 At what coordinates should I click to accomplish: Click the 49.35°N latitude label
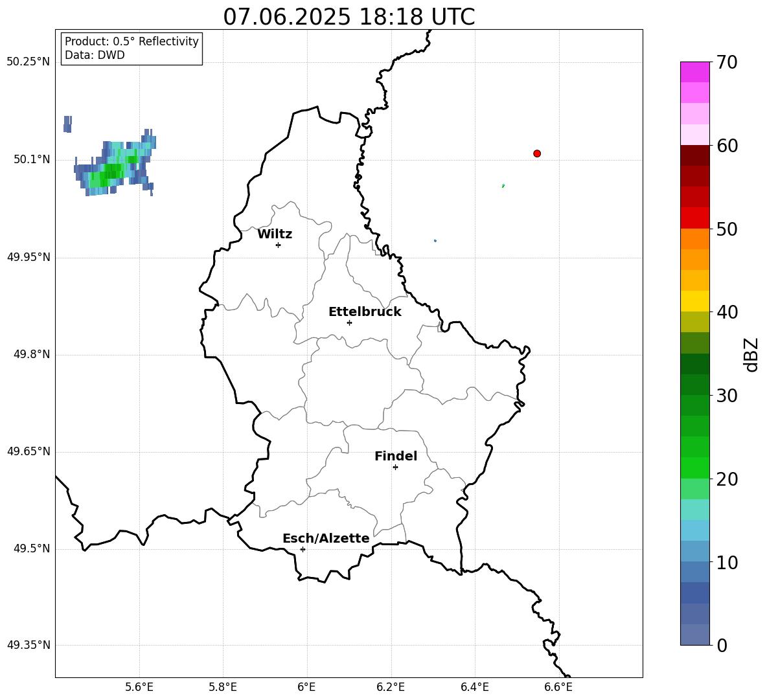(x=29, y=645)
